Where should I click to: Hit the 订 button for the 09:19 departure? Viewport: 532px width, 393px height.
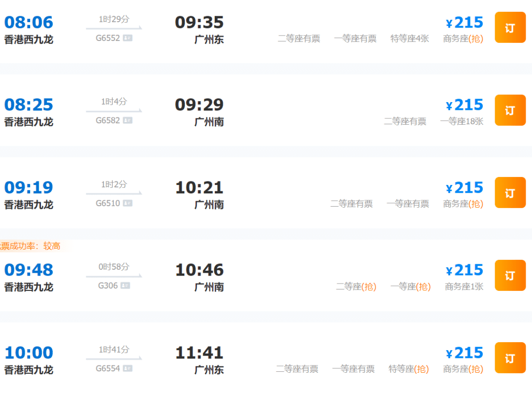pyautogui.click(x=510, y=192)
